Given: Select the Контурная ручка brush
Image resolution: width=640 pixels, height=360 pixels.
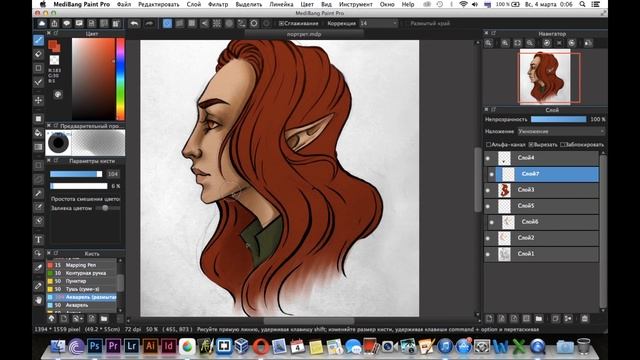Looking at the screenshot, I should click(x=82, y=273).
